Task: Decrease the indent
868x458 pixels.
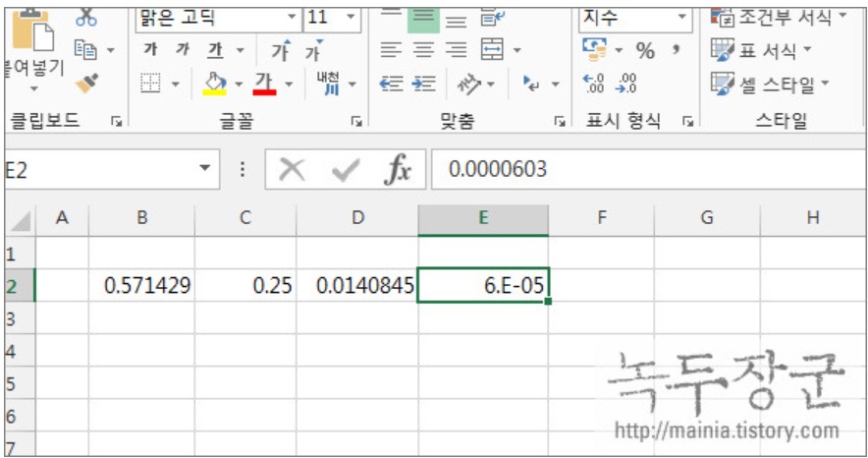Action: pyautogui.click(x=391, y=84)
